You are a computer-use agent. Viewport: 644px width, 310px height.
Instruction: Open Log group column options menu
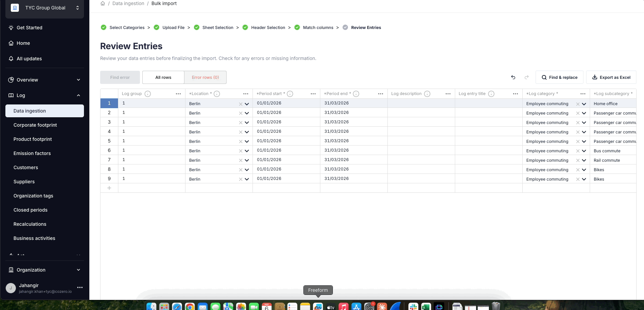(x=178, y=94)
